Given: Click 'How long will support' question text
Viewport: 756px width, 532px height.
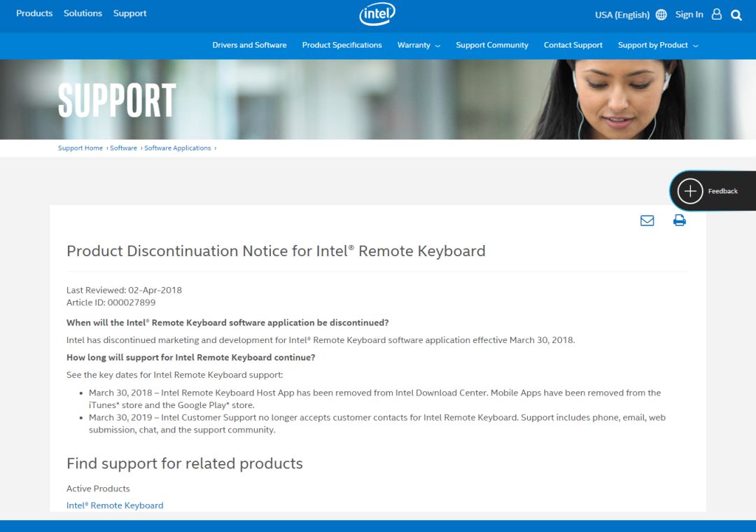Looking at the screenshot, I should click(x=190, y=358).
